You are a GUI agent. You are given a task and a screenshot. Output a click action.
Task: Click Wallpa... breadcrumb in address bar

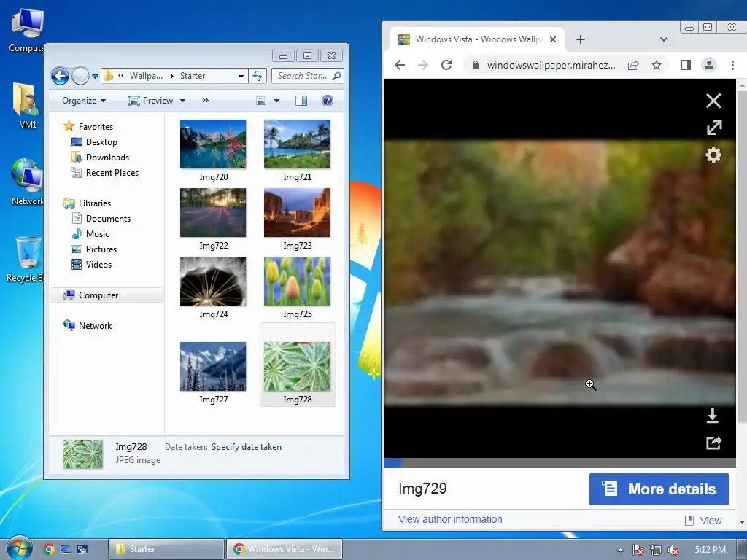[x=146, y=76]
